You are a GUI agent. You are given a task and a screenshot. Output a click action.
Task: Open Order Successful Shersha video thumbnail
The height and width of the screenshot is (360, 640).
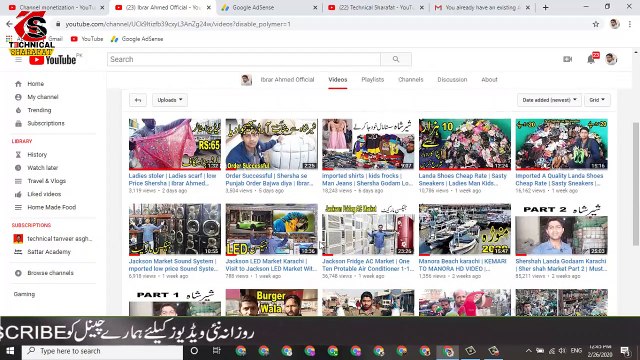(x=271, y=144)
